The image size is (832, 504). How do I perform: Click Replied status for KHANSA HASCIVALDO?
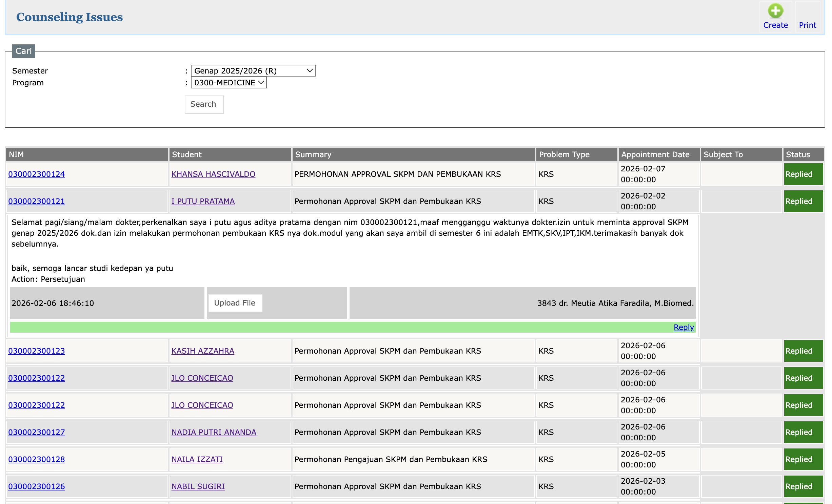point(803,174)
